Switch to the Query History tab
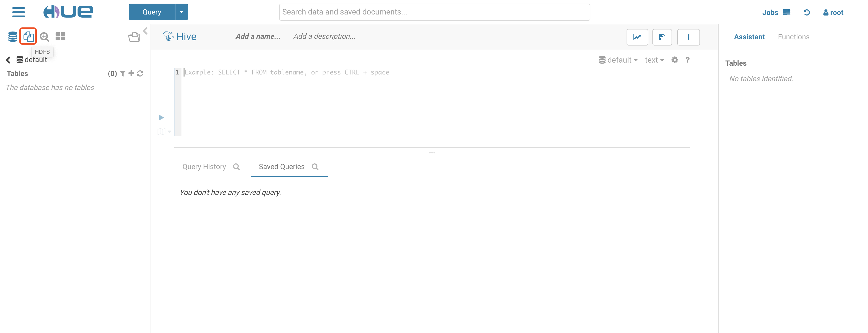 [x=204, y=167]
